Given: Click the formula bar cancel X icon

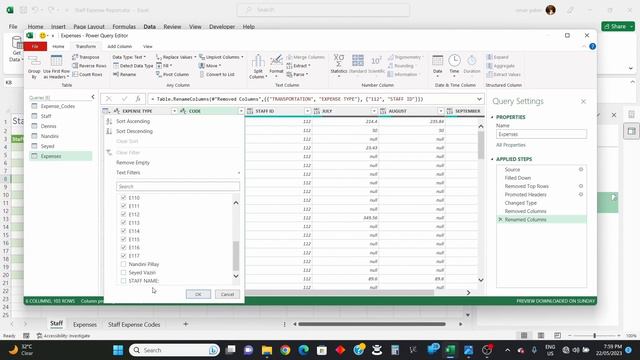Looking at the screenshot, I should point(109,99).
